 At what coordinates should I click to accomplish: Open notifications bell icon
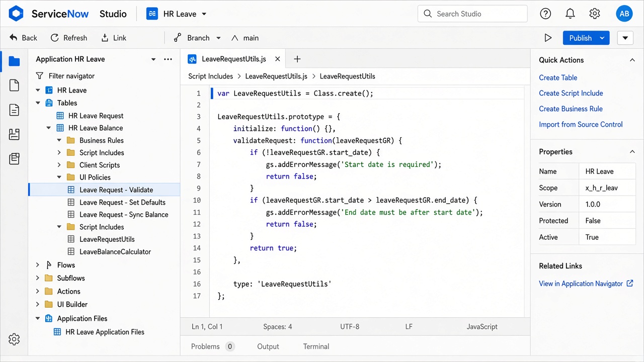pyautogui.click(x=570, y=14)
